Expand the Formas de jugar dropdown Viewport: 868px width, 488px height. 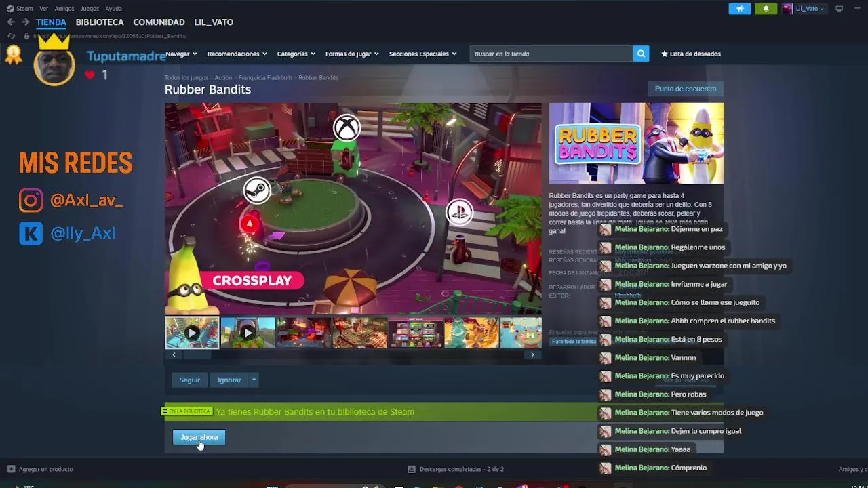coord(352,54)
